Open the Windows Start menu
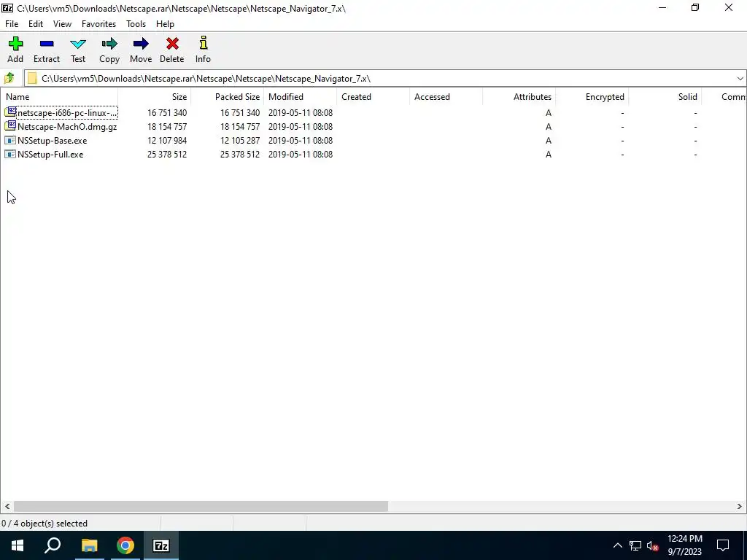This screenshot has width=747, height=560. pyautogui.click(x=18, y=545)
